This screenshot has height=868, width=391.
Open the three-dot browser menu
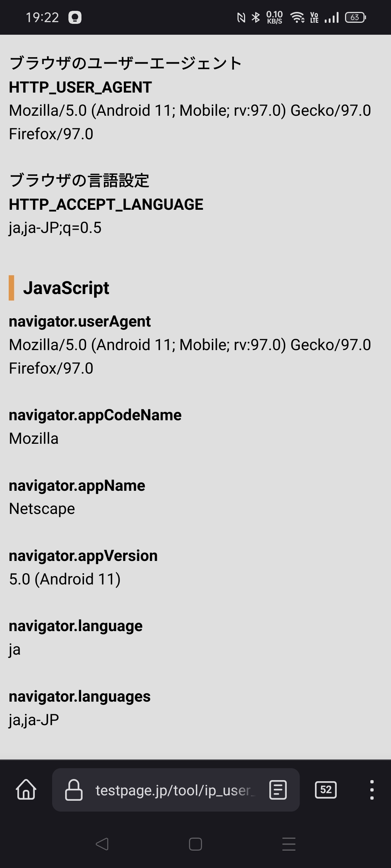(371, 790)
